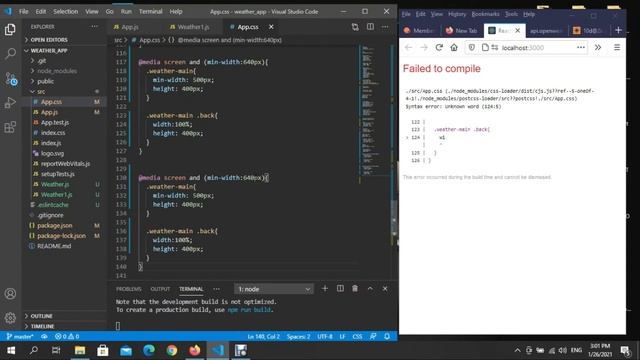Click Open Changes icon in editor toolbar

[x=355, y=27]
